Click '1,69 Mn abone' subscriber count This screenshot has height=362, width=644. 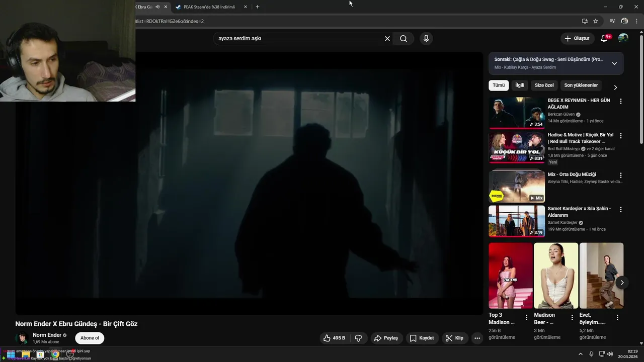[x=46, y=342]
